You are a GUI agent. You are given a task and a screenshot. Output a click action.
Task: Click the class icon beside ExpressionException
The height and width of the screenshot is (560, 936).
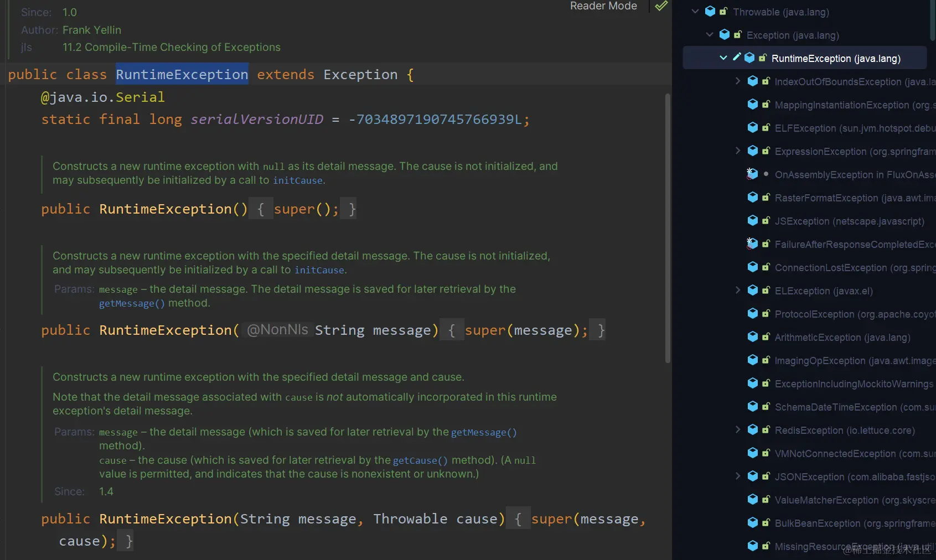point(752,151)
